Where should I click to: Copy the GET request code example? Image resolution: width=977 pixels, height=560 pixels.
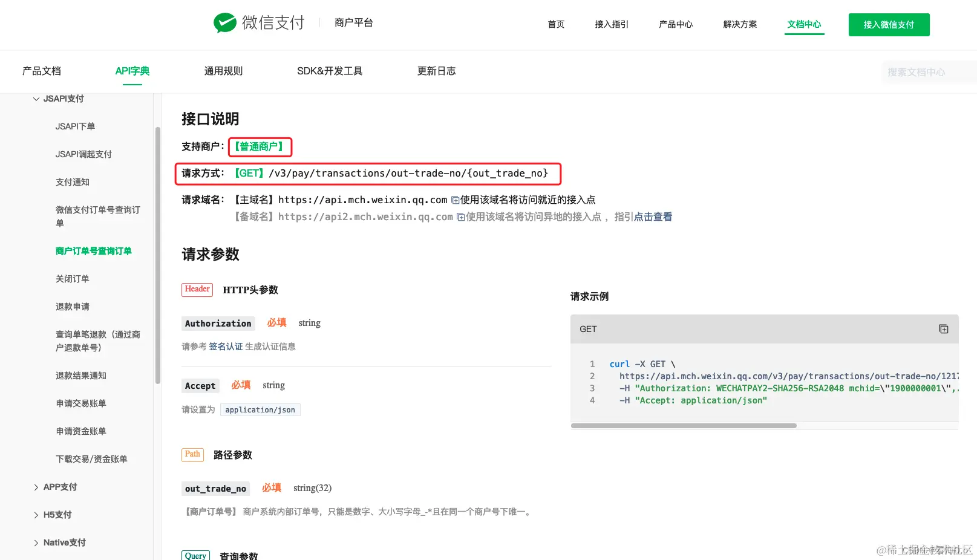943,328
